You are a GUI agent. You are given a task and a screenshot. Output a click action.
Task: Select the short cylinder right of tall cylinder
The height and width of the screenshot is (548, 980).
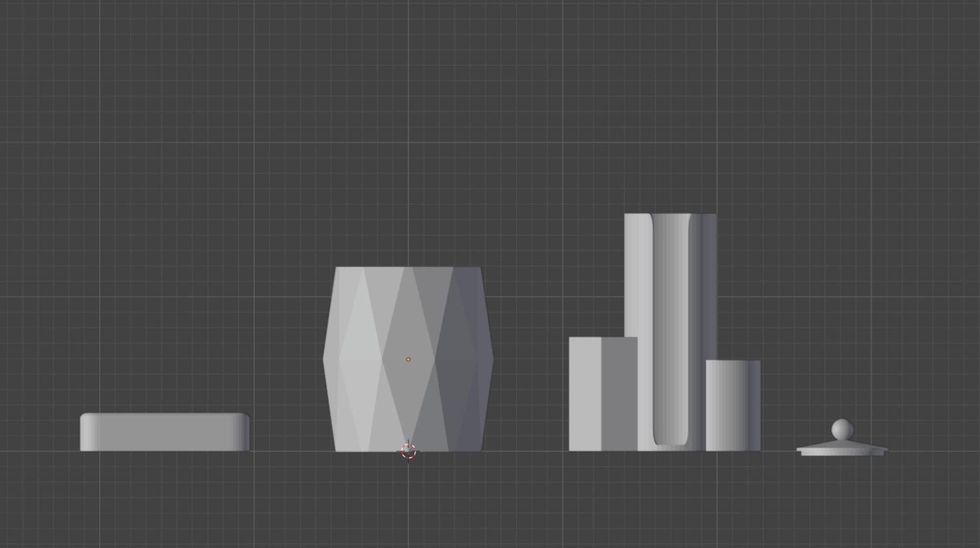733,406
